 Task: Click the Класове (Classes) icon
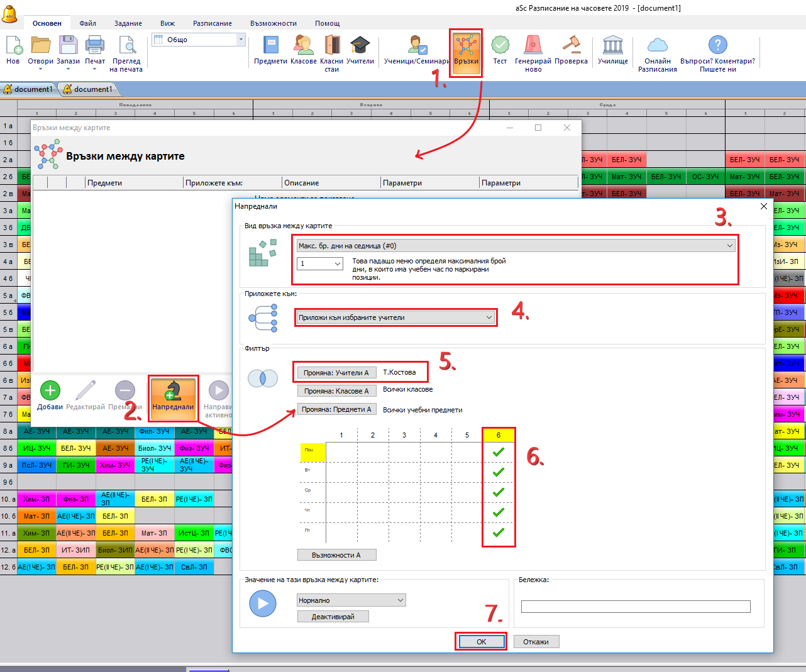[x=303, y=46]
